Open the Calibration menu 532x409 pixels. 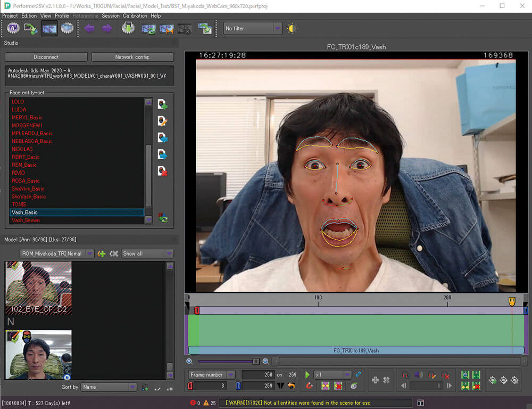135,16
